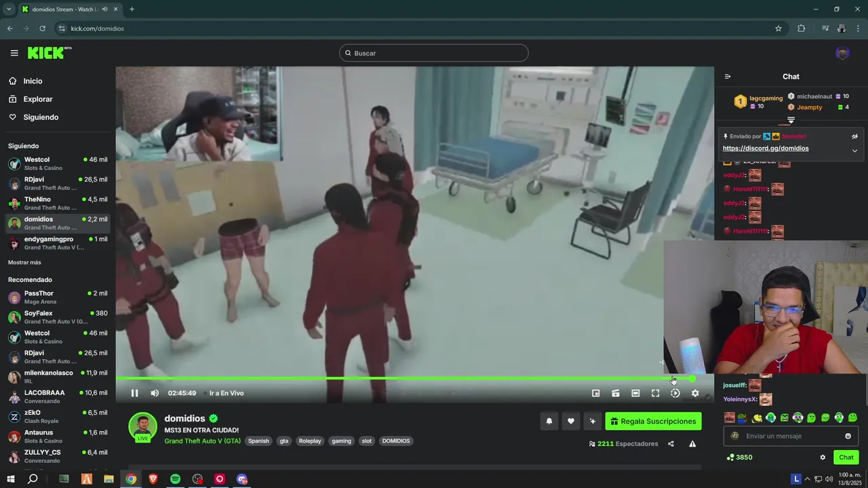Click the Spanish tag

258,441
